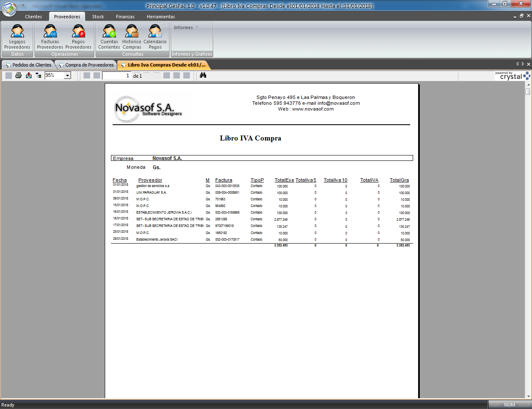Click the page number input field

coord(116,76)
